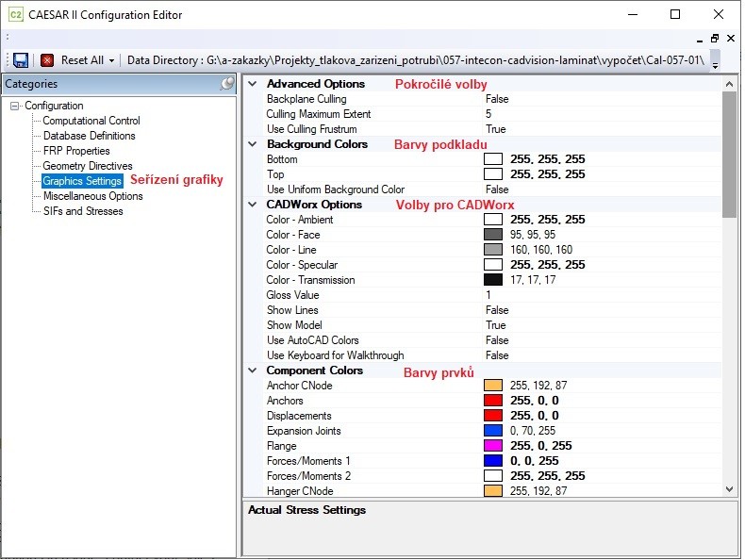Viewport: 745px width, 560px height.
Task: Select Computational Control category
Action: (91, 121)
